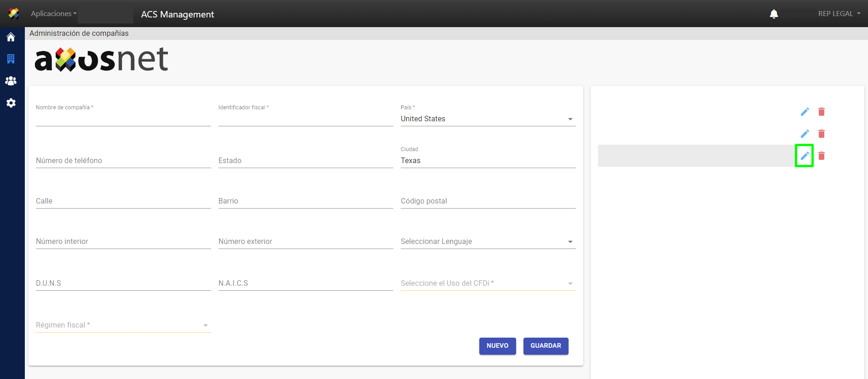Image resolution: width=868 pixels, height=379 pixels.
Task: Click the notifications bell icon
Action: 774,14
